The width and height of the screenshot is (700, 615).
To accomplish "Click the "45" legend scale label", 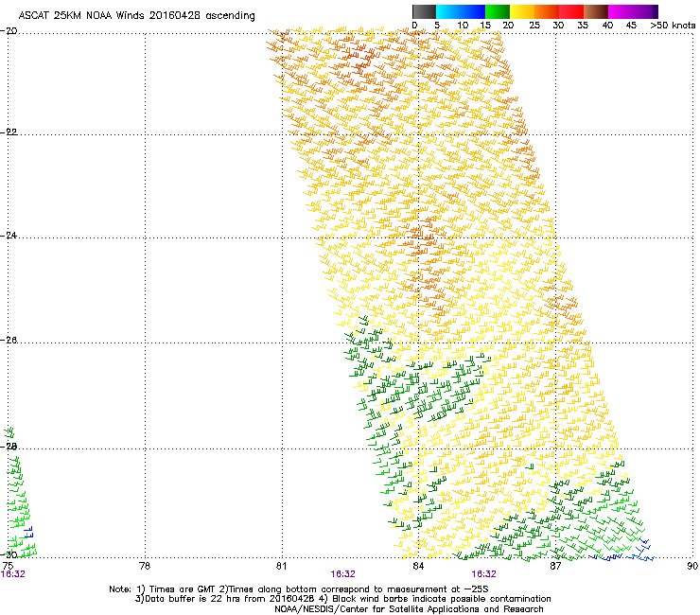I will coord(631,26).
